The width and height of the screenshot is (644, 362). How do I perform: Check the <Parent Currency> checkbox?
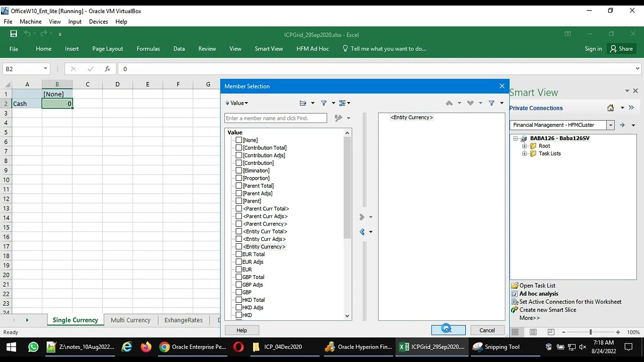pyautogui.click(x=239, y=224)
